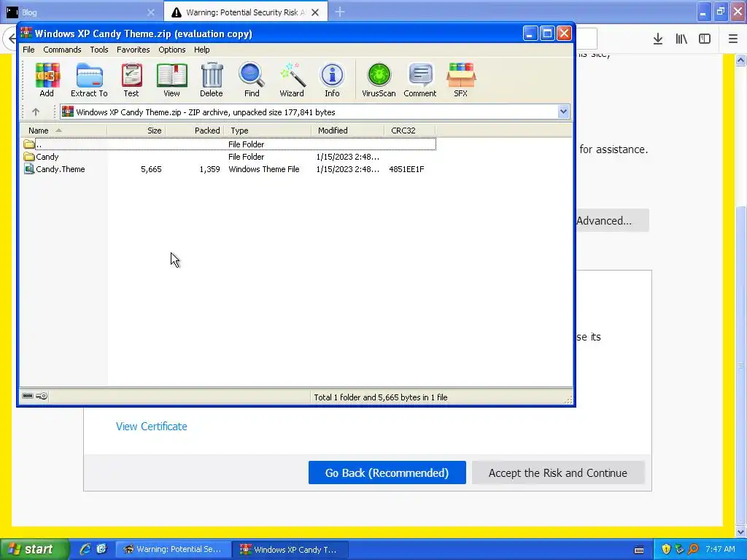
Task: Open the View Certificate link
Action: tap(152, 426)
